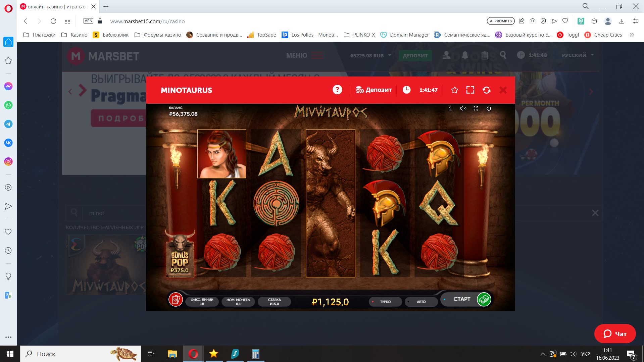Show more bookmarks with chevron
This screenshot has width=644, height=362.
coord(632,35)
